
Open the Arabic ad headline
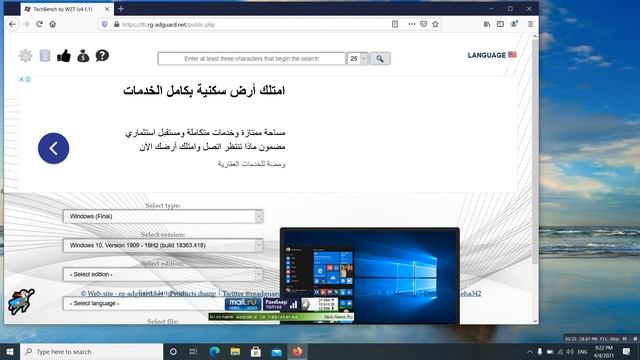tap(204, 90)
